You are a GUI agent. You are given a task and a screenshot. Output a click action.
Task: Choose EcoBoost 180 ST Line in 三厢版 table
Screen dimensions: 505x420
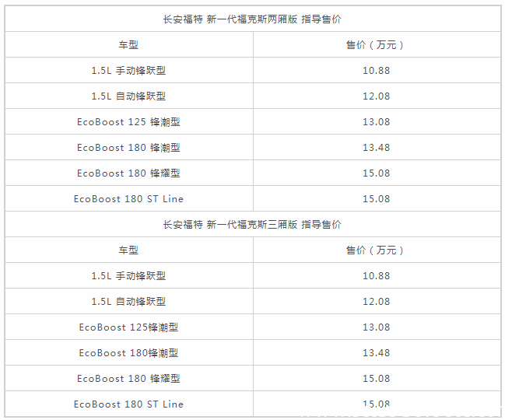128,404
